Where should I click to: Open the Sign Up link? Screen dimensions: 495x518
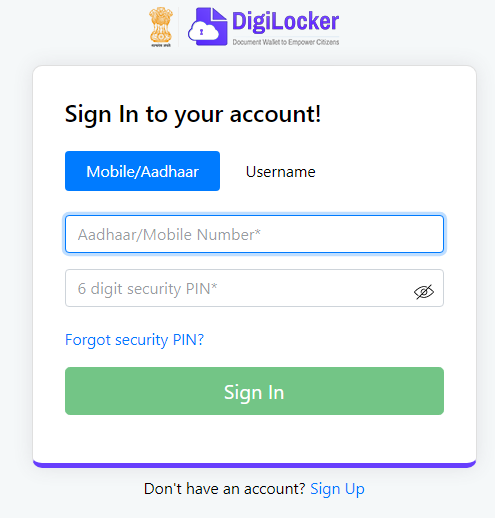pyautogui.click(x=337, y=489)
